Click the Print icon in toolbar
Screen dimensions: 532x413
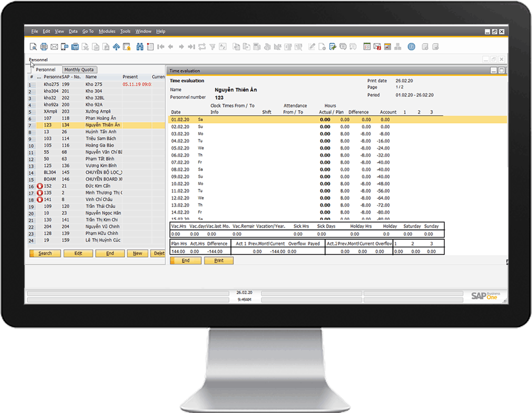44,47
